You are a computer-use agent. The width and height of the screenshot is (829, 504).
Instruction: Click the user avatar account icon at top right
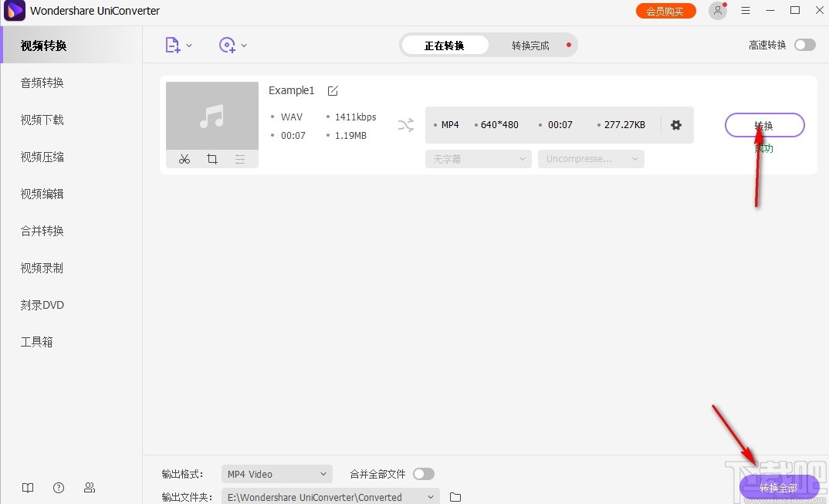pyautogui.click(x=717, y=11)
